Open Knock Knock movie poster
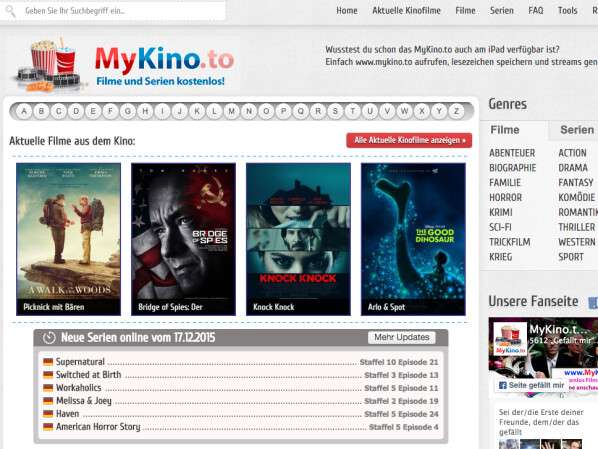Screen dimensions: 598x449 click(298, 239)
